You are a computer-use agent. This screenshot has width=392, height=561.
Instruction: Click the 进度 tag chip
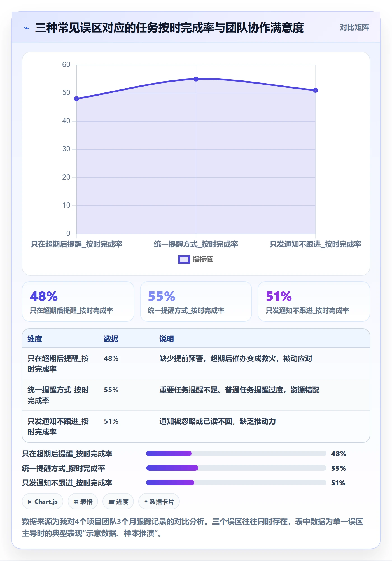click(x=118, y=502)
